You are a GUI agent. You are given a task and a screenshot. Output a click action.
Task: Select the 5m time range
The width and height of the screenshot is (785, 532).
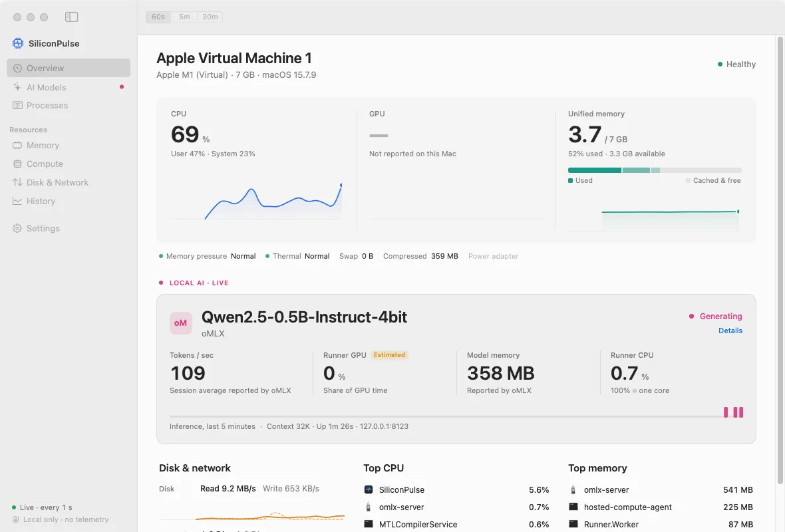[x=184, y=17]
